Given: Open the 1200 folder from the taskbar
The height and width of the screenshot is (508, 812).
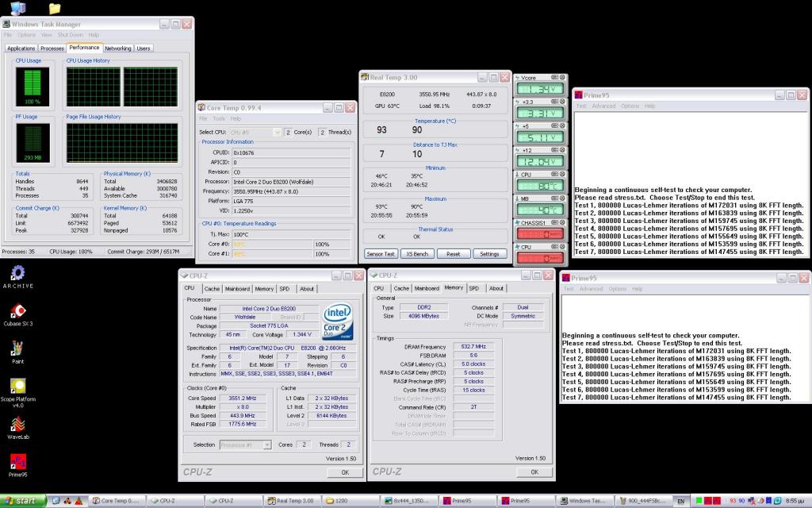Looking at the screenshot, I should coord(349,501).
